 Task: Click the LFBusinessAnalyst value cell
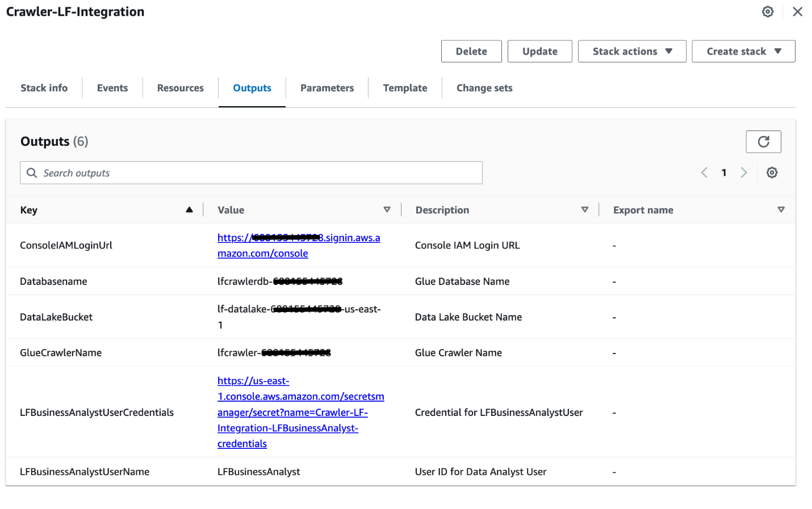pos(259,472)
